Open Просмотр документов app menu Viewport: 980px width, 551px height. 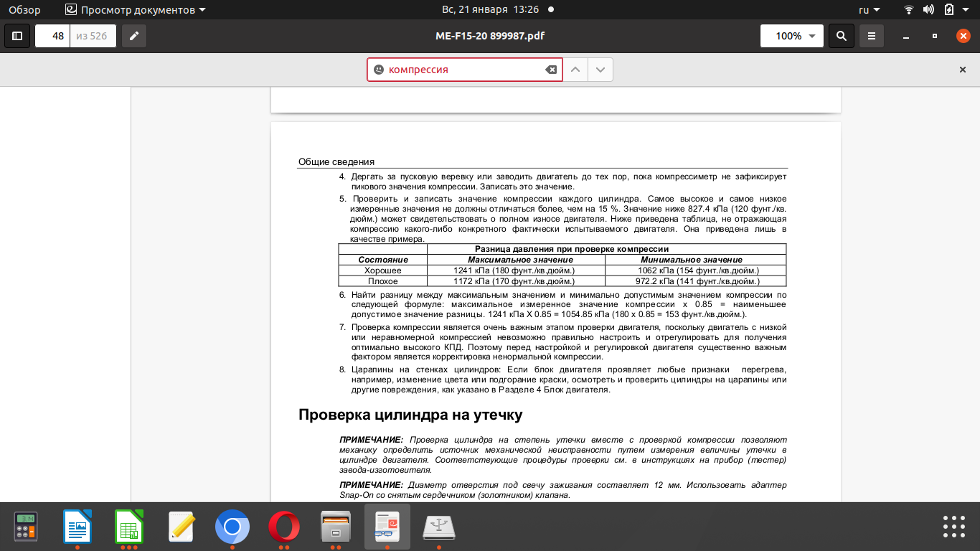coord(135,10)
